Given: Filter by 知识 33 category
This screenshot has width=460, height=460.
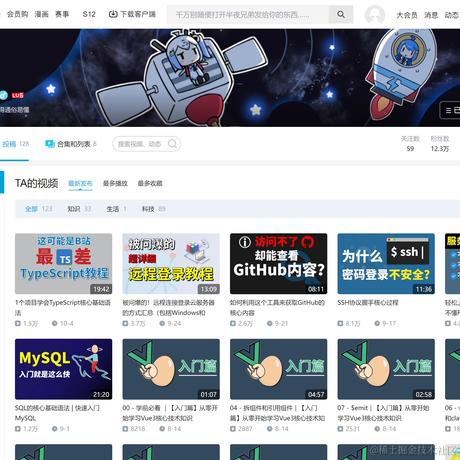Looking at the screenshot, I should [x=79, y=209].
